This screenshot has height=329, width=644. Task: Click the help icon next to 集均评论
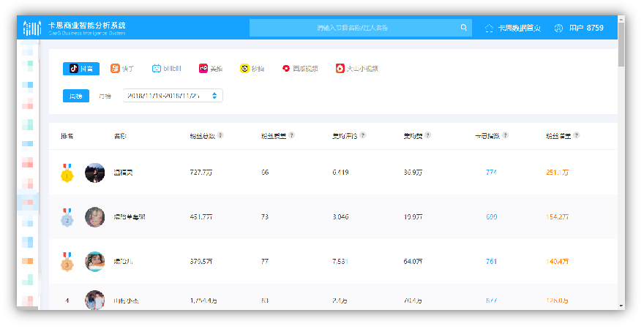pyautogui.click(x=363, y=135)
